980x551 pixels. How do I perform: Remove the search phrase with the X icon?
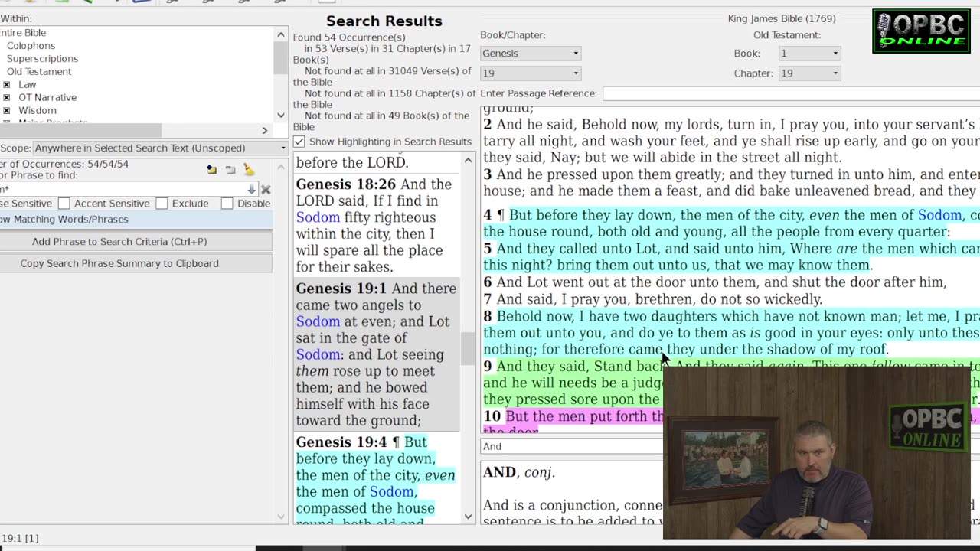tap(266, 189)
